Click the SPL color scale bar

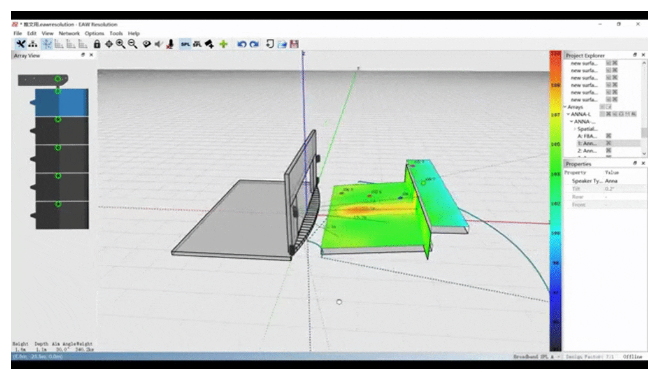tap(556, 201)
